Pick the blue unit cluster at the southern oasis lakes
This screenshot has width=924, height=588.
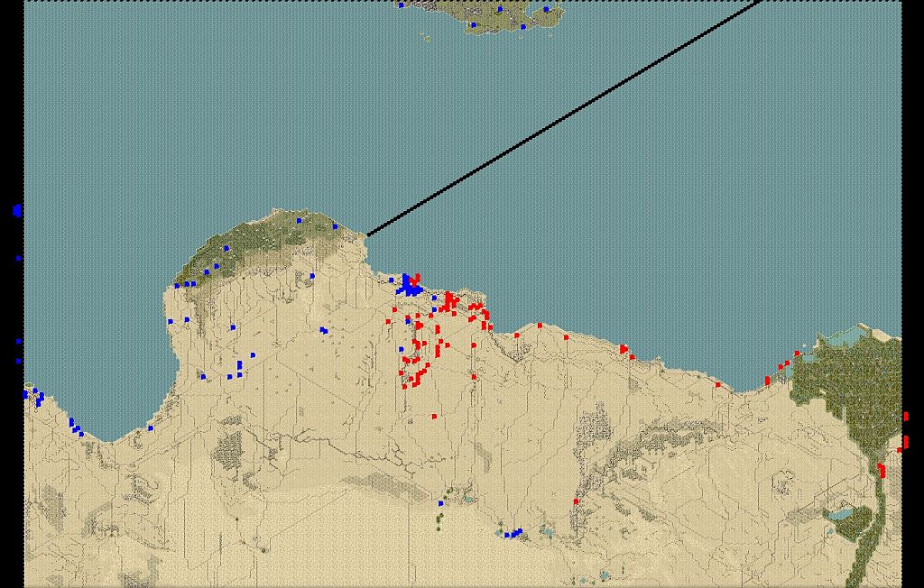coord(513,533)
